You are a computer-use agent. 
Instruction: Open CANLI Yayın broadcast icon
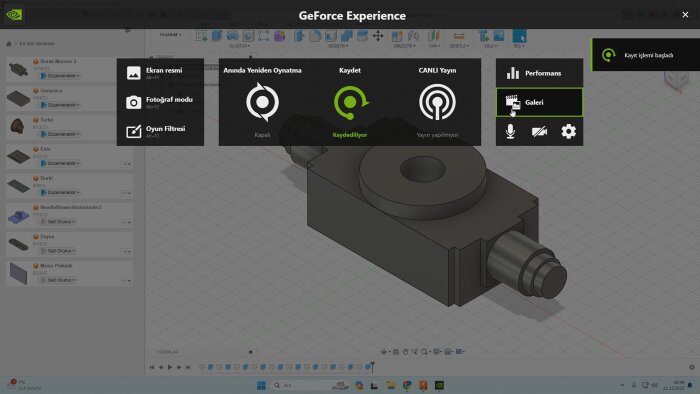[x=437, y=102]
